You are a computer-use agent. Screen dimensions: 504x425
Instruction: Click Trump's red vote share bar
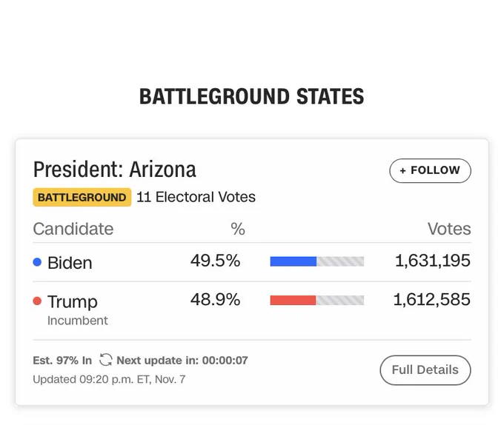coord(293,300)
